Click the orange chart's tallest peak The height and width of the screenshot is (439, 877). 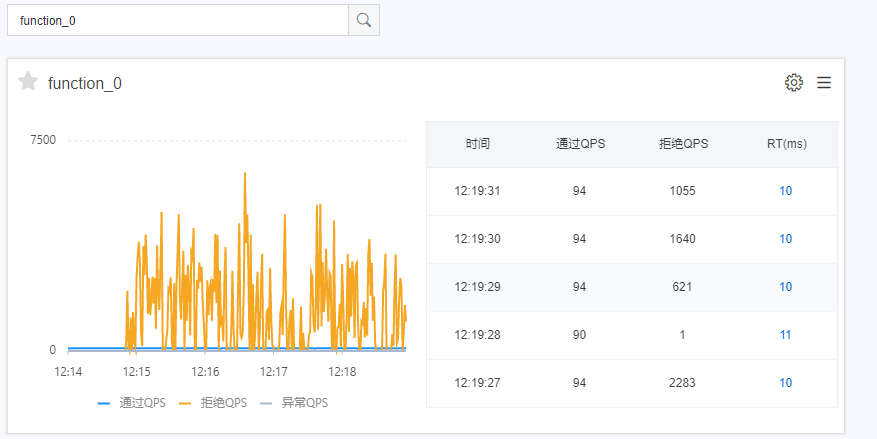click(x=245, y=174)
